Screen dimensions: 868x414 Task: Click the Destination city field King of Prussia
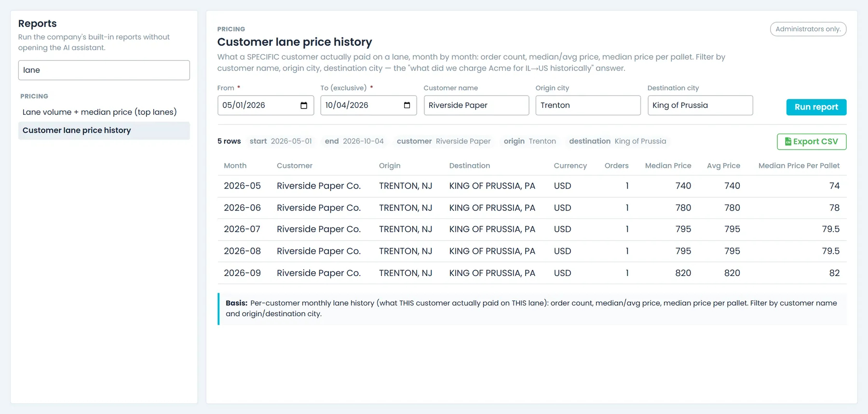pos(700,105)
